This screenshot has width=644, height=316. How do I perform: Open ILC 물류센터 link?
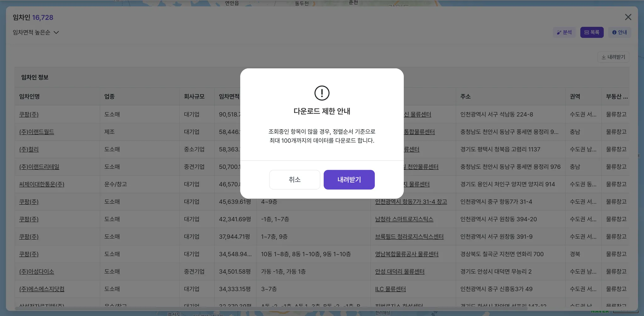[390, 289]
